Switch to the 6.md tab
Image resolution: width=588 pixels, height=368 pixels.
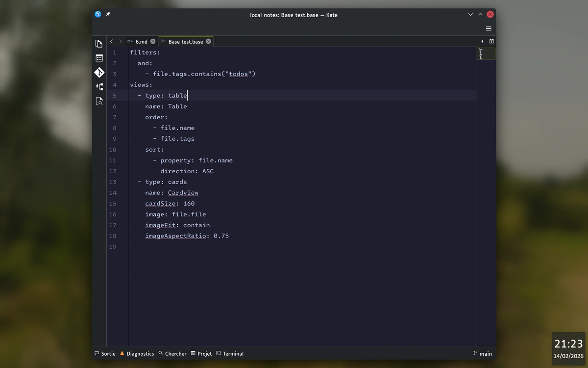coord(141,42)
